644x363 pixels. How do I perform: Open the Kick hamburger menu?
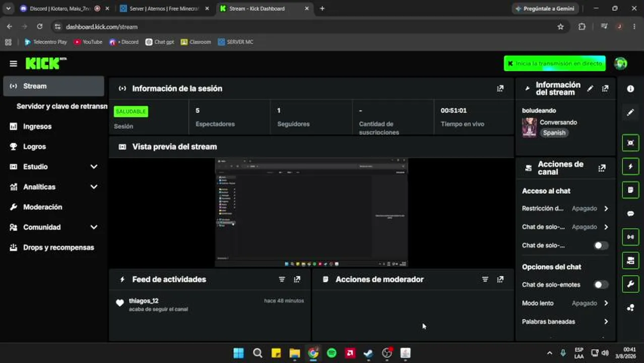[x=13, y=64]
